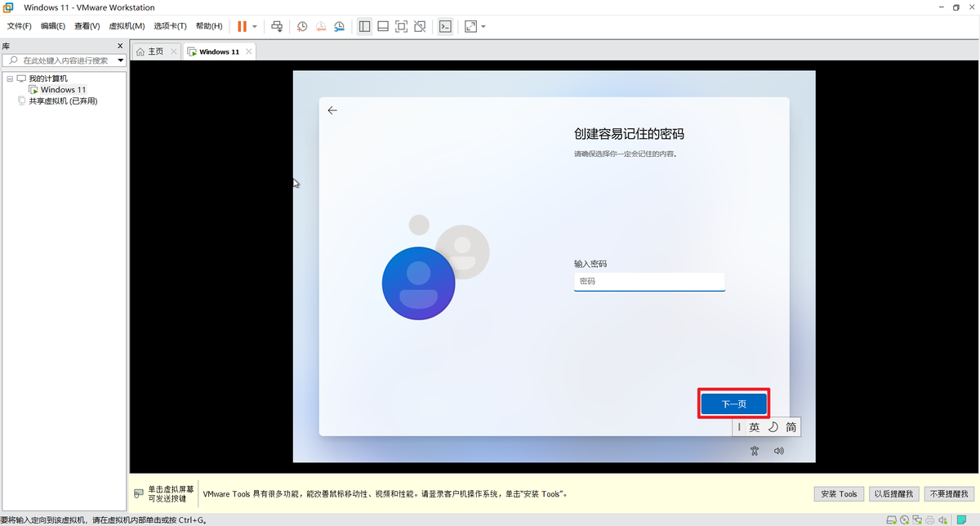This screenshot has height=526, width=980.
Task: Open the 文件(F) menu
Action: point(20,26)
